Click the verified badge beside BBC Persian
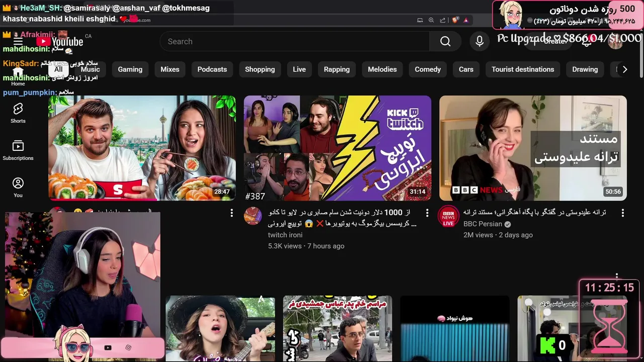This screenshot has width=644, height=362. click(508, 224)
